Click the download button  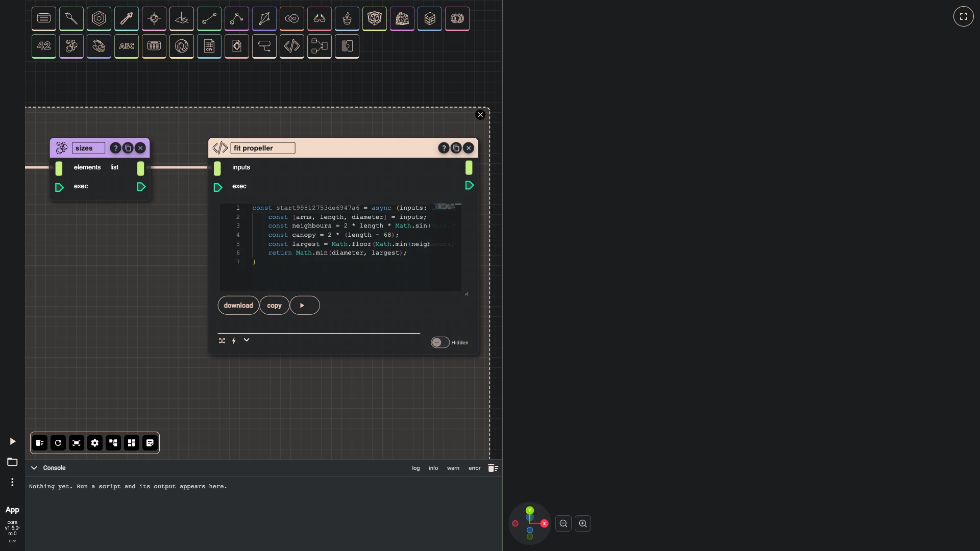tap(238, 305)
